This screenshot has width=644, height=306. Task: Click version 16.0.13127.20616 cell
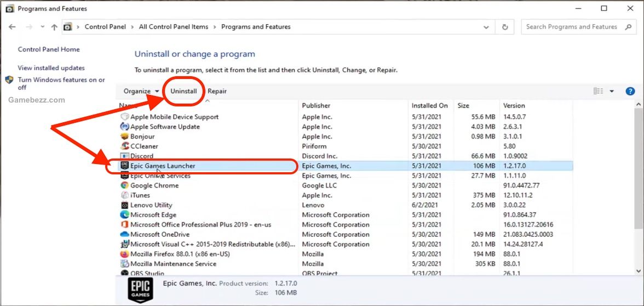pos(528,225)
